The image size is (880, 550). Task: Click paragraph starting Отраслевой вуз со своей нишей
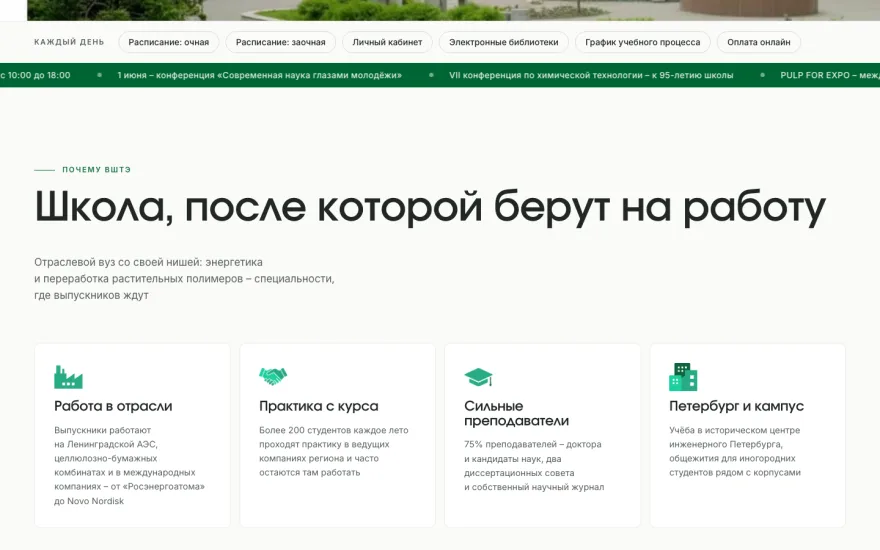[x=184, y=278]
